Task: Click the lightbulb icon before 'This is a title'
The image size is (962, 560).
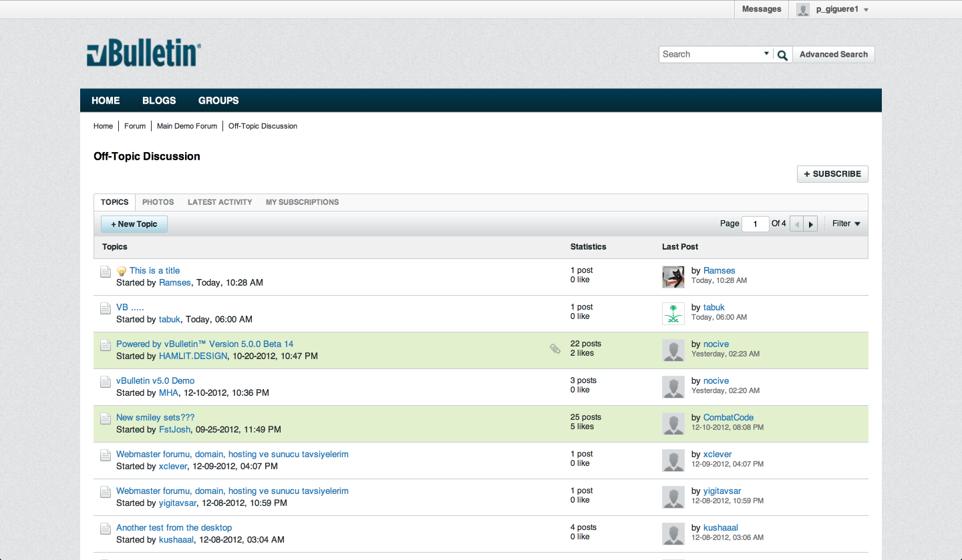Action: click(x=122, y=271)
